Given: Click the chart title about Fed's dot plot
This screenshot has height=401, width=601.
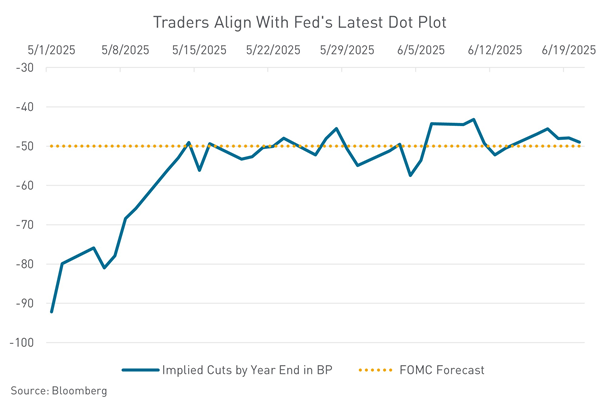Looking at the screenshot, I should pyautogui.click(x=300, y=20).
